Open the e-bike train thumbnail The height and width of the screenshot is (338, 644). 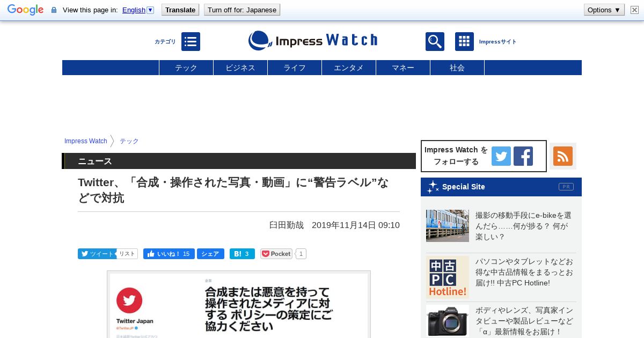[448, 226]
